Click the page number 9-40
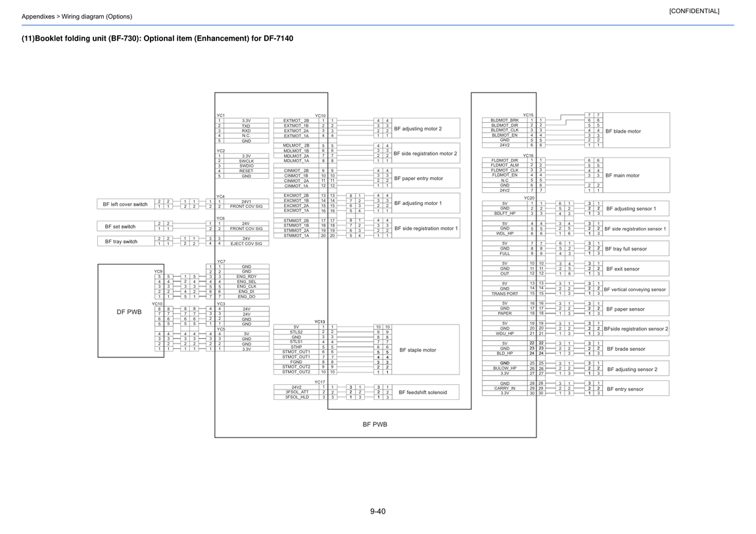Image resolution: width=756 pixels, height=534 pixels. coord(377,512)
